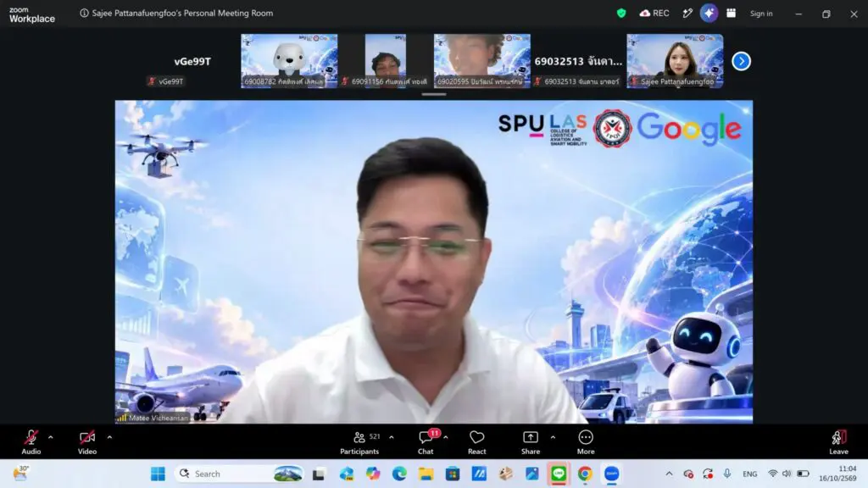This screenshot has width=868, height=488.
Task: Click the Share screen button
Action: tap(531, 442)
